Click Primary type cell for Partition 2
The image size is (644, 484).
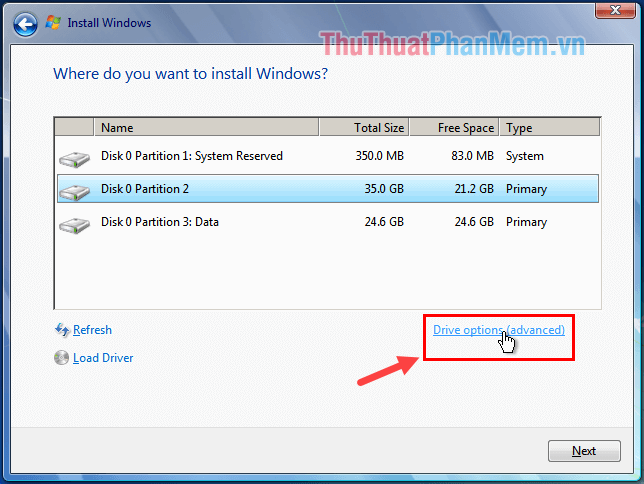tap(526, 189)
